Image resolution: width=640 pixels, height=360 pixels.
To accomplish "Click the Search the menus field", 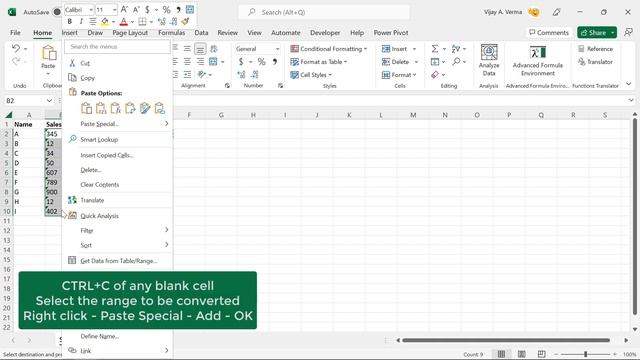I will click(x=118, y=47).
